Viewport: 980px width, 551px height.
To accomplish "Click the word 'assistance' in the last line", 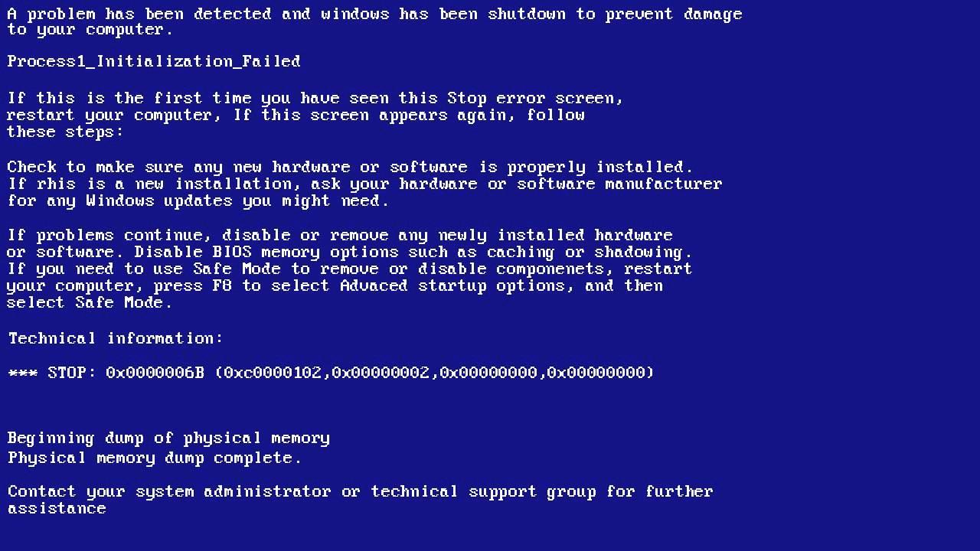I will [x=57, y=509].
